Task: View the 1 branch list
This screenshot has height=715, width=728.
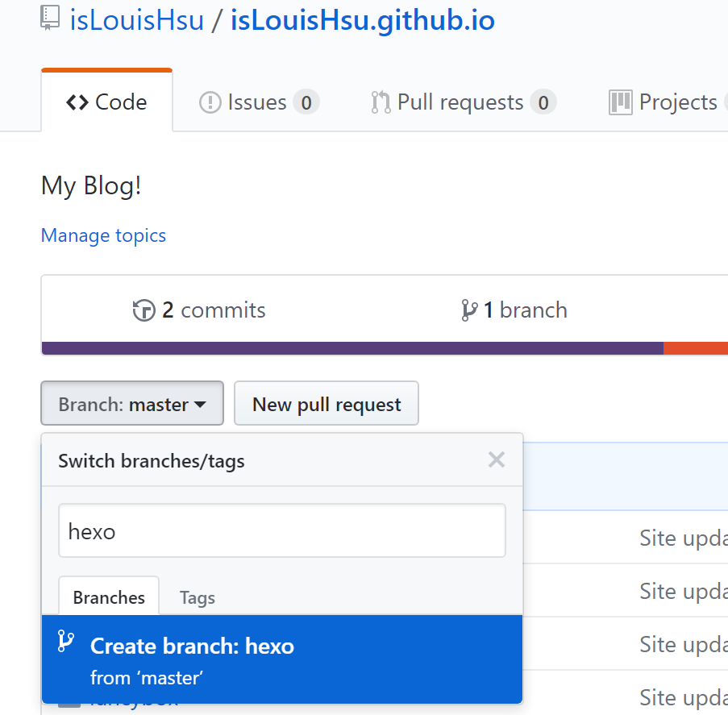Action: pyautogui.click(x=514, y=310)
